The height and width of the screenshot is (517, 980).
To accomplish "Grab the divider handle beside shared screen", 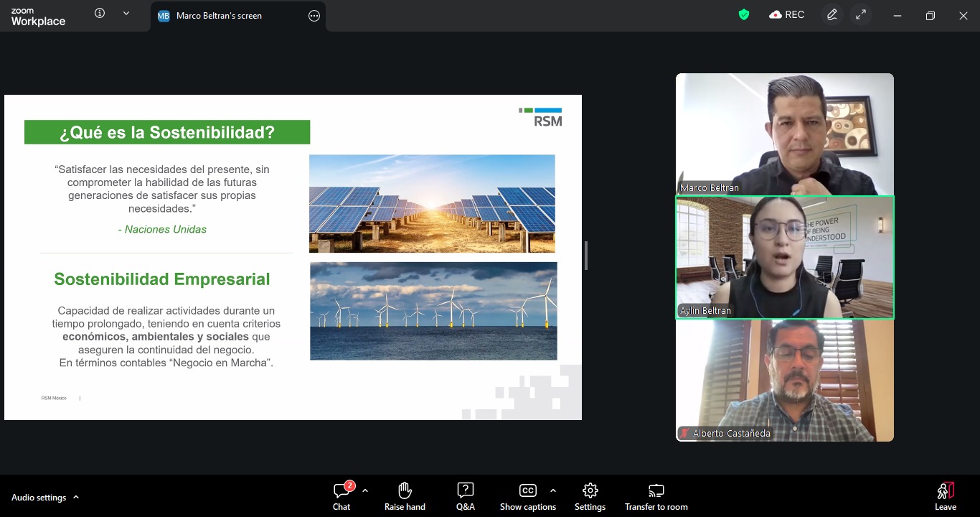I will point(586,256).
